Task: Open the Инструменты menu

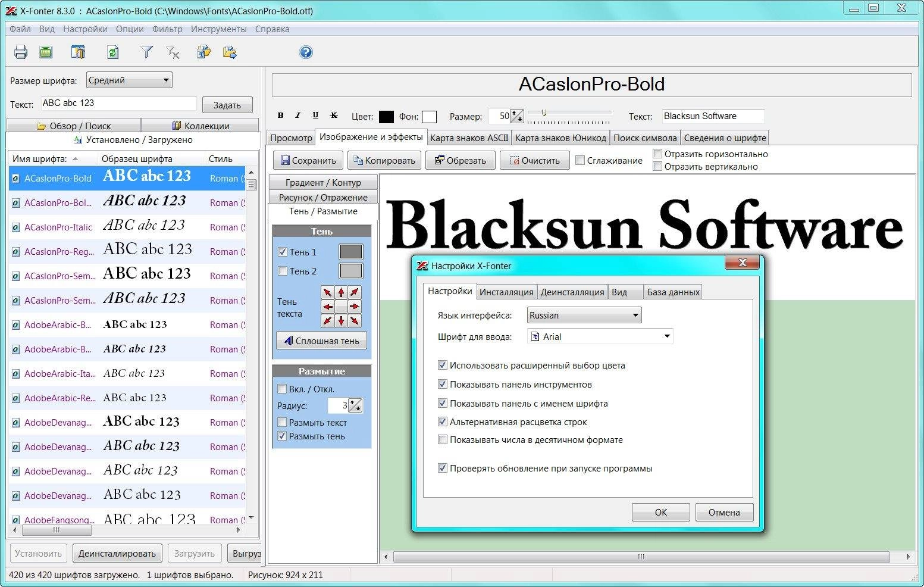Action: pyautogui.click(x=218, y=29)
